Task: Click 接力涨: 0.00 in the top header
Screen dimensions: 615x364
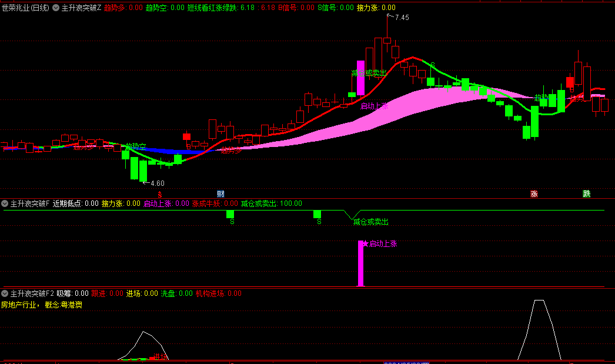Action: click(x=376, y=8)
